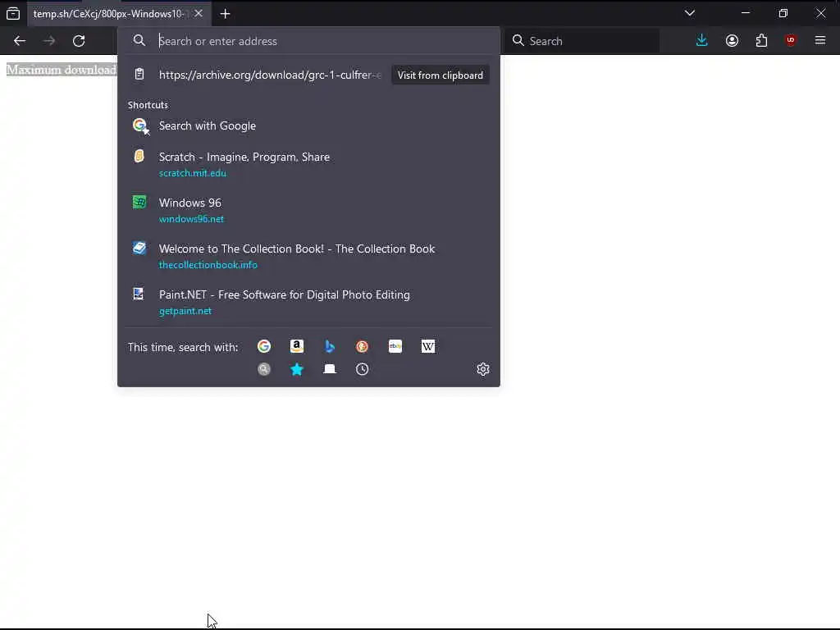Open the extensions puzzle icon
This screenshot has width=840, height=630.
point(761,41)
